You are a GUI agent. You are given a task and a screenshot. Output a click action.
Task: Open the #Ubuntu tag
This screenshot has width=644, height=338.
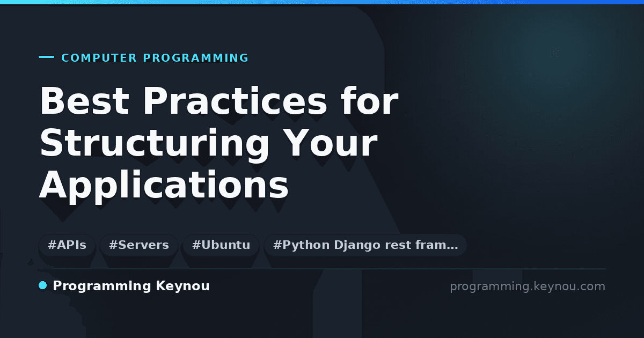point(221,245)
